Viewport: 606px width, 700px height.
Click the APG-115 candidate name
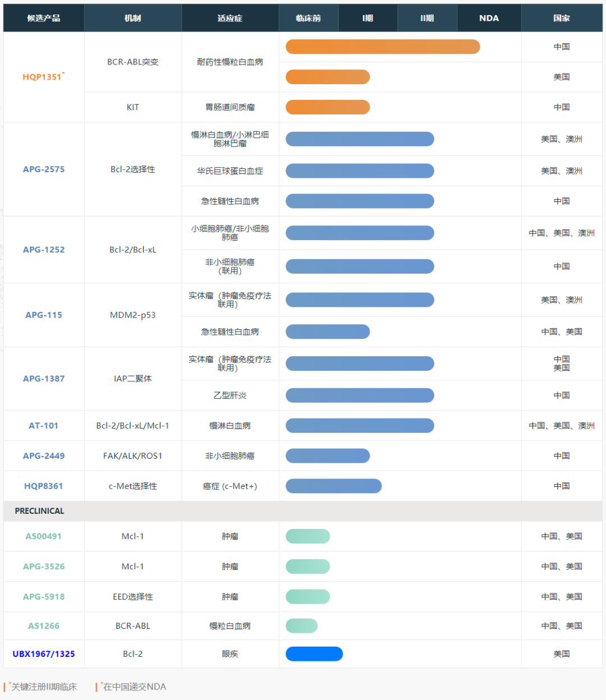44,315
